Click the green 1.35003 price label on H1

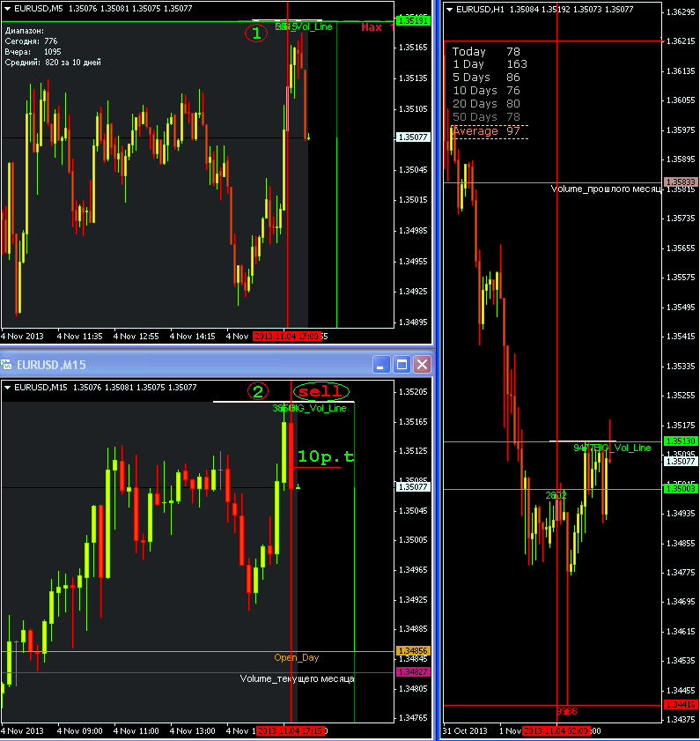(x=681, y=489)
